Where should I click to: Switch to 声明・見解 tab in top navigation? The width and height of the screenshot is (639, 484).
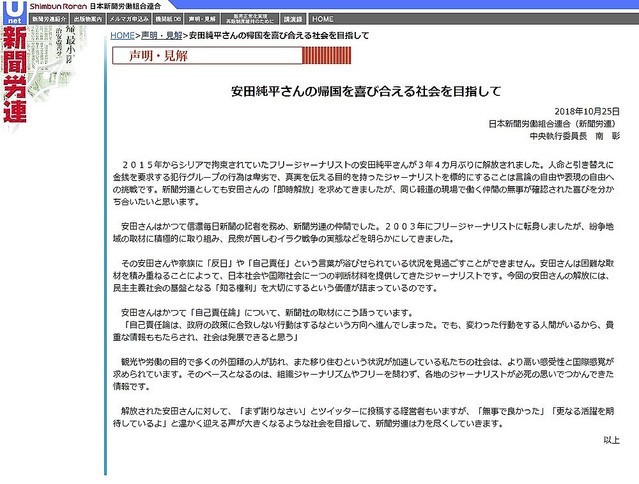coord(207,19)
